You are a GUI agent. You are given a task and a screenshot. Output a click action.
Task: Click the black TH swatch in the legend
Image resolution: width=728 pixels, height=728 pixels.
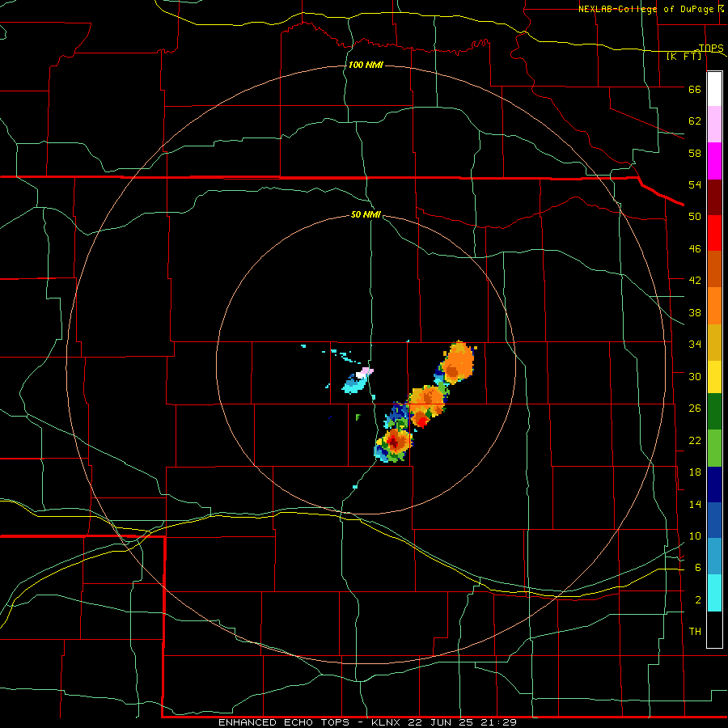pos(714,629)
